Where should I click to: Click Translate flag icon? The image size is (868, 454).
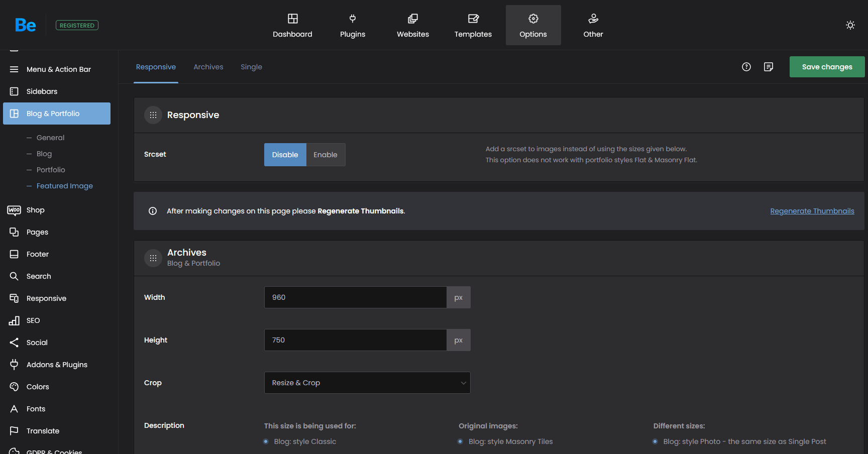(14, 431)
